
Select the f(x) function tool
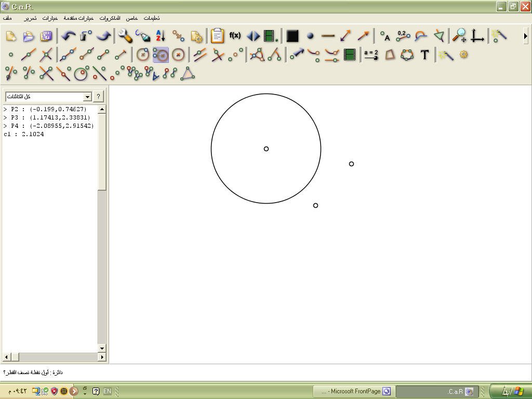(235, 35)
